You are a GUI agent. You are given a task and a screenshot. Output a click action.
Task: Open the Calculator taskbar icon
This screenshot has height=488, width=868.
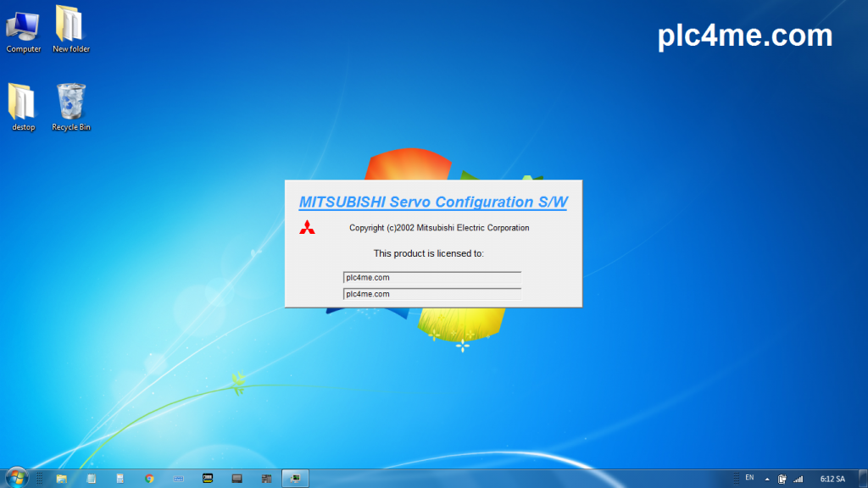coord(120,479)
